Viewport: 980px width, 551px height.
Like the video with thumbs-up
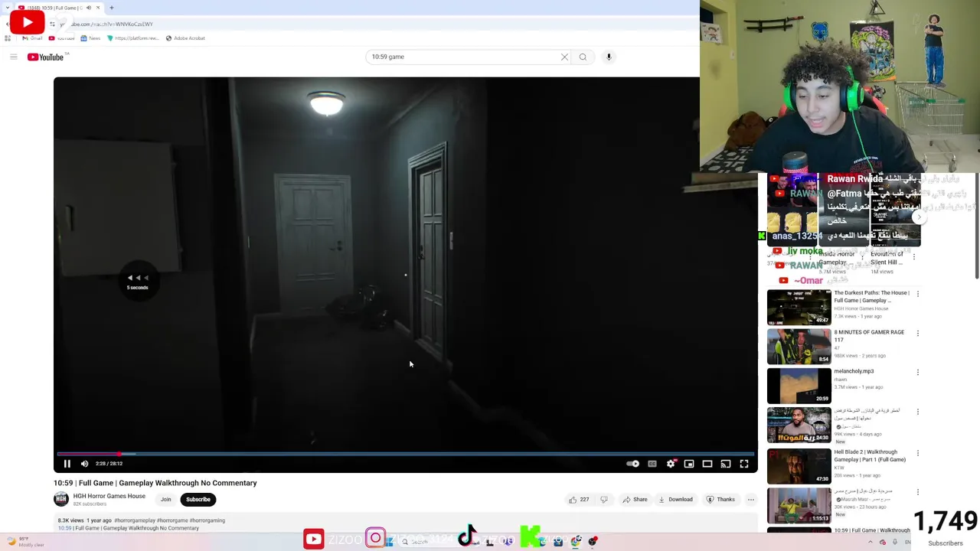[x=578, y=500]
